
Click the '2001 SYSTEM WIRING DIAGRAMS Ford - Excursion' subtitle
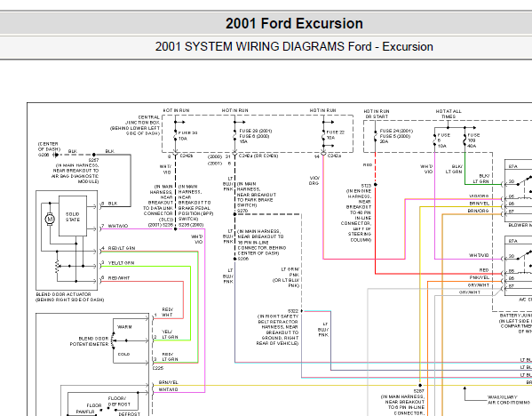point(294,46)
